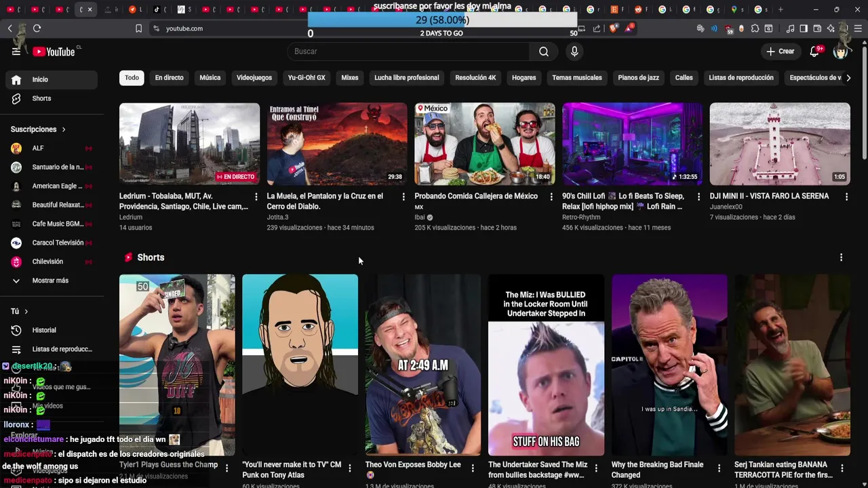Screen dimensions: 868x488
Task: Expand Suscripciones section
Action: pyautogui.click(x=39, y=129)
